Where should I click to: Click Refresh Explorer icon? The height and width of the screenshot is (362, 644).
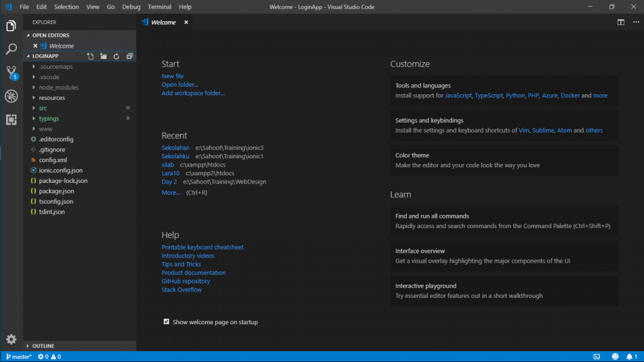[116, 57]
